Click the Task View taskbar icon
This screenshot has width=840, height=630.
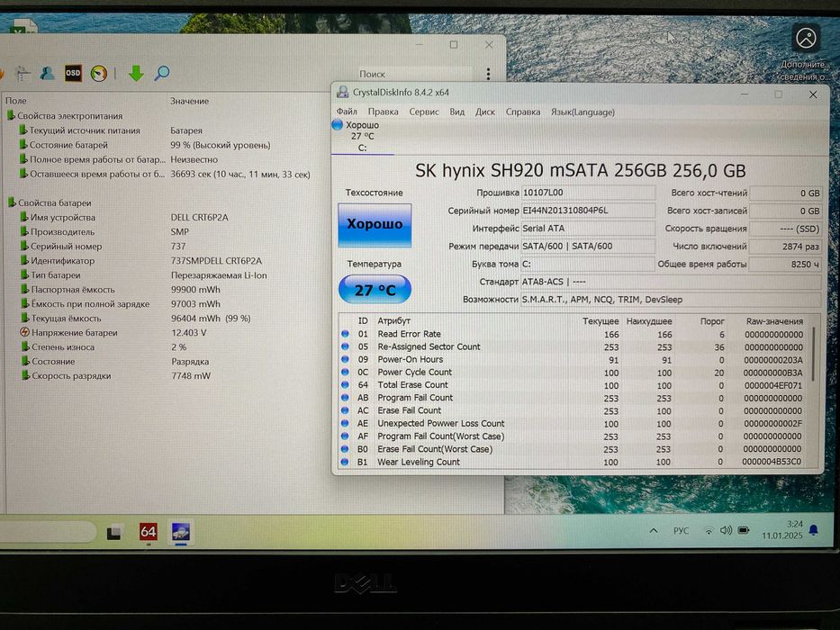coord(114,532)
